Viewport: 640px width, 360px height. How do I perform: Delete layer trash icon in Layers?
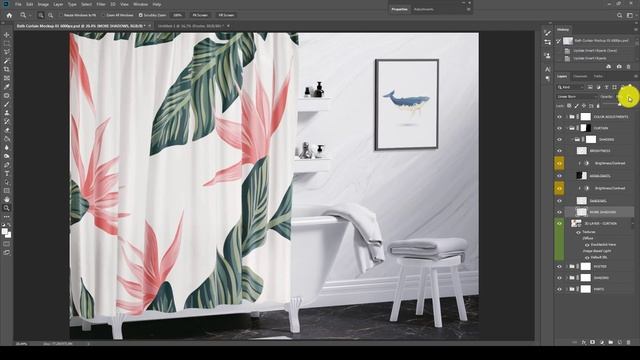[x=629, y=342]
